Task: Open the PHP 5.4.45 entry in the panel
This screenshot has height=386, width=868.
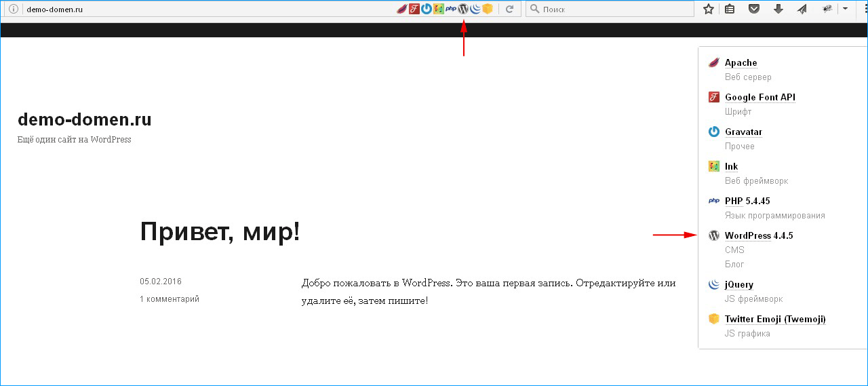Action: (747, 201)
